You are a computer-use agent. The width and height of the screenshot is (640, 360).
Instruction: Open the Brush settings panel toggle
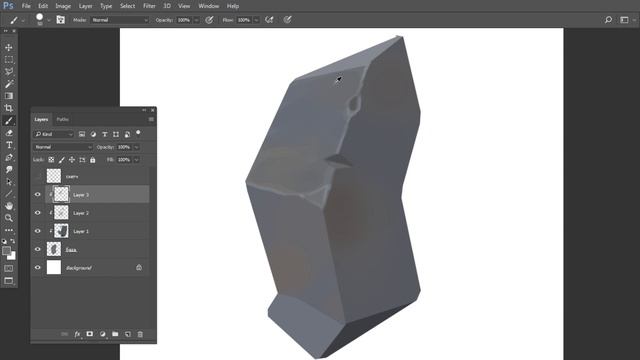60,20
